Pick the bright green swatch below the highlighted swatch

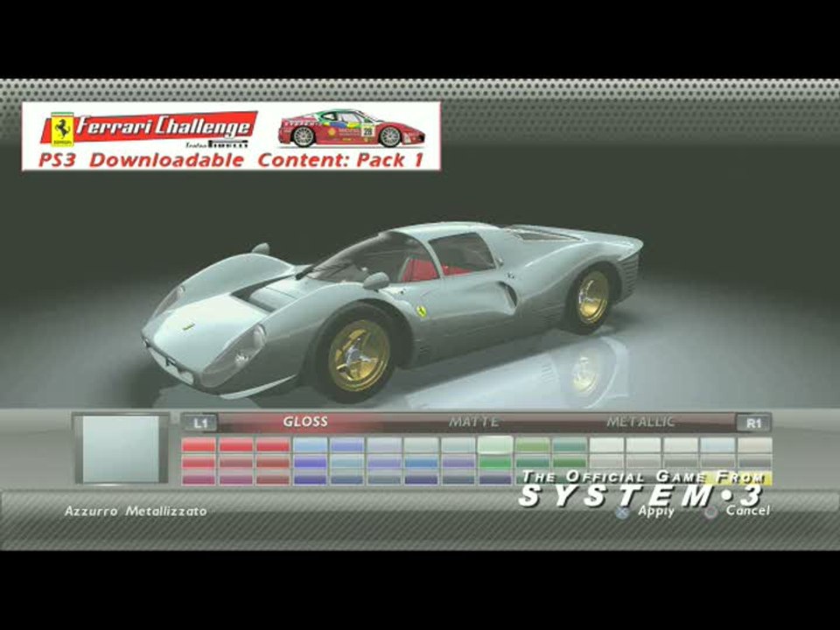pos(495,462)
